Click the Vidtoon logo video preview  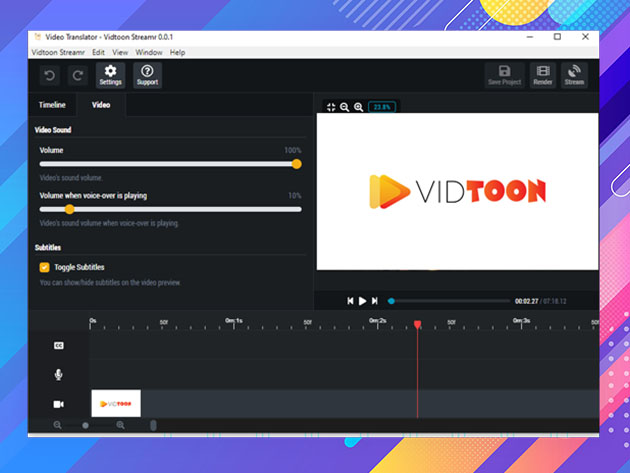[x=457, y=191]
